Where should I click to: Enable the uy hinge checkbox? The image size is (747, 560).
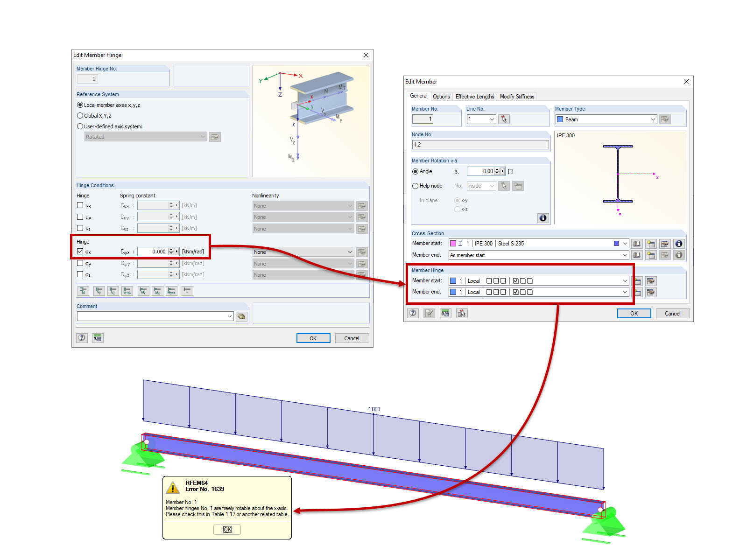tap(80, 217)
